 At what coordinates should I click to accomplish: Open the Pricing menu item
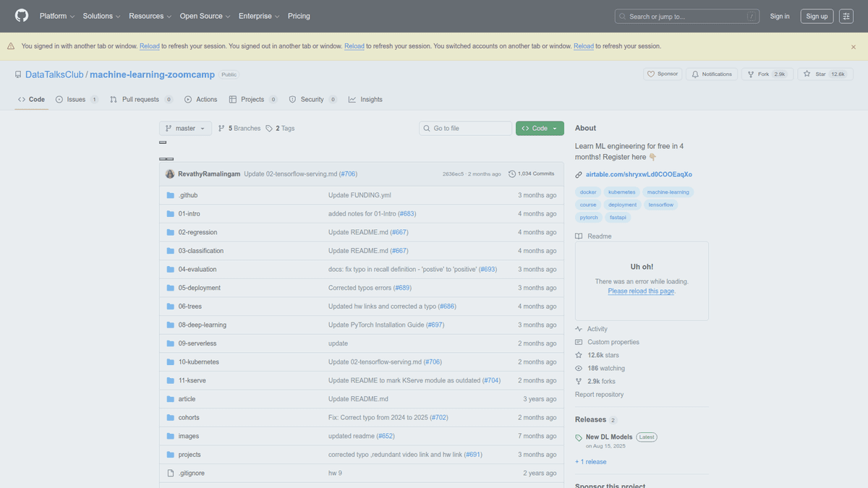pyautogui.click(x=299, y=15)
